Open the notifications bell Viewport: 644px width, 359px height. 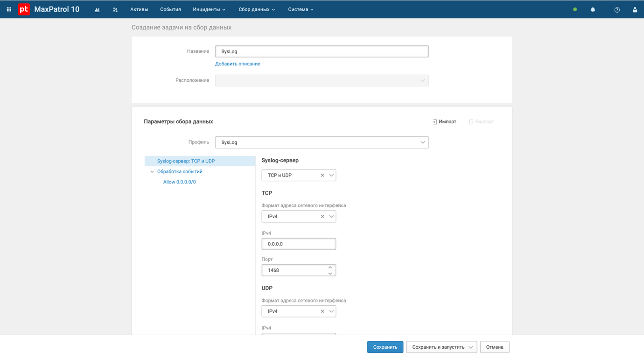tap(593, 9)
